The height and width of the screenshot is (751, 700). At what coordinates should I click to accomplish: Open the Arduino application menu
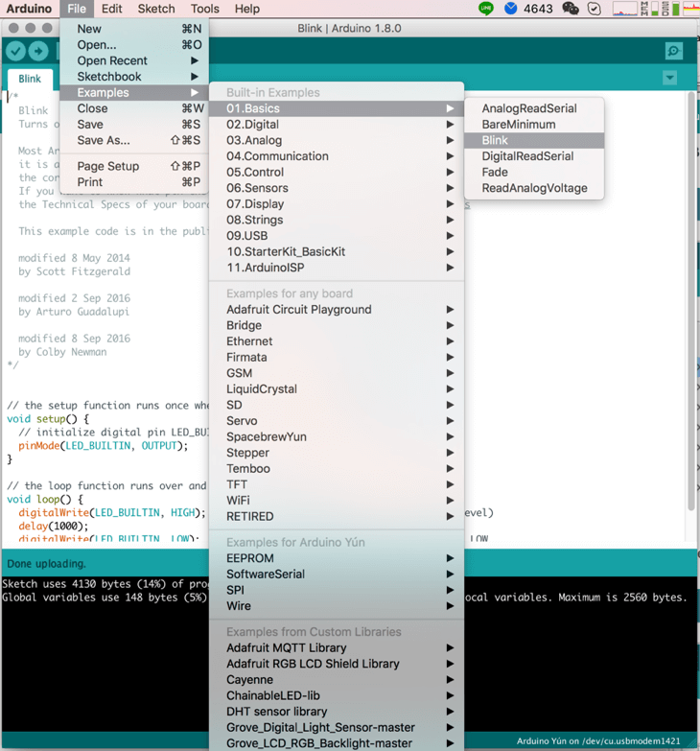point(29,9)
